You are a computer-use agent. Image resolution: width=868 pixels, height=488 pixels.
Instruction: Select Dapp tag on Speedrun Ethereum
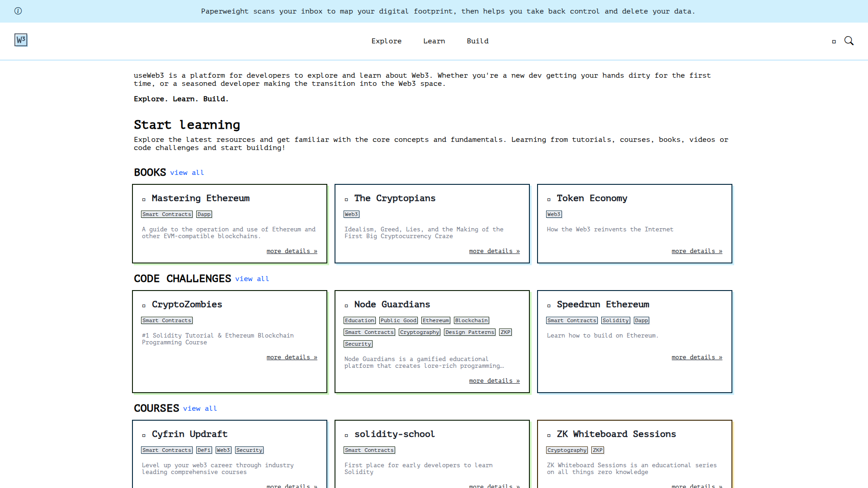pyautogui.click(x=642, y=320)
